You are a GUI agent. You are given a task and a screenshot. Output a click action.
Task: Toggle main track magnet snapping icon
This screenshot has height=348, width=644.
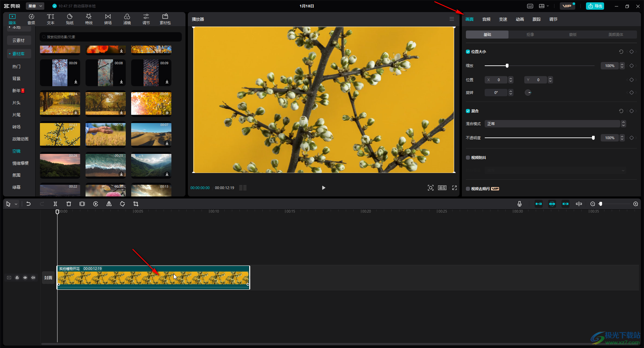[x=539, y=204]
